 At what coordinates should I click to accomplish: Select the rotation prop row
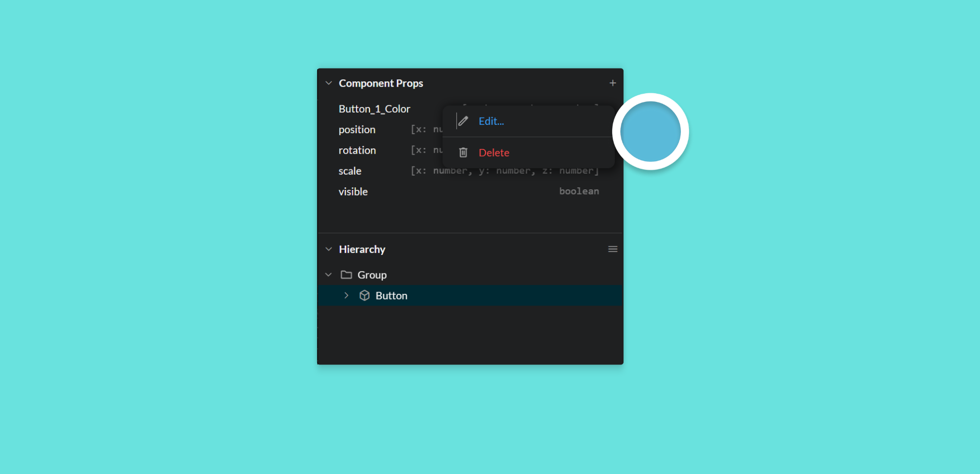(470, 150)
